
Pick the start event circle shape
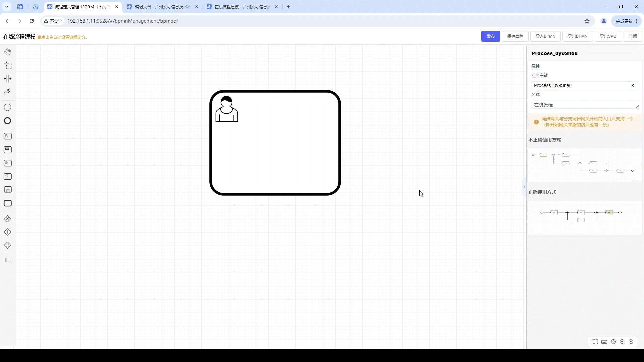click(x=7, y=107)
